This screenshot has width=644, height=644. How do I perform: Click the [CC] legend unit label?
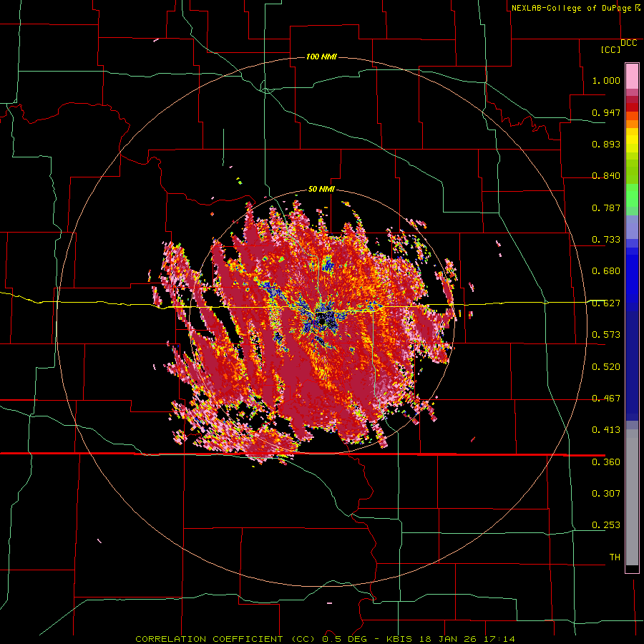point(611,49)
